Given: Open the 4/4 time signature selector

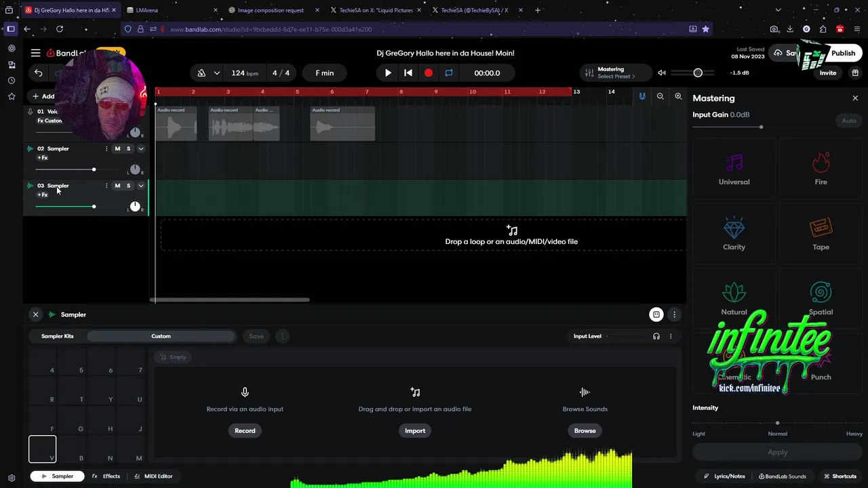Looking at the screenshot, I should (x=281, y=73).
